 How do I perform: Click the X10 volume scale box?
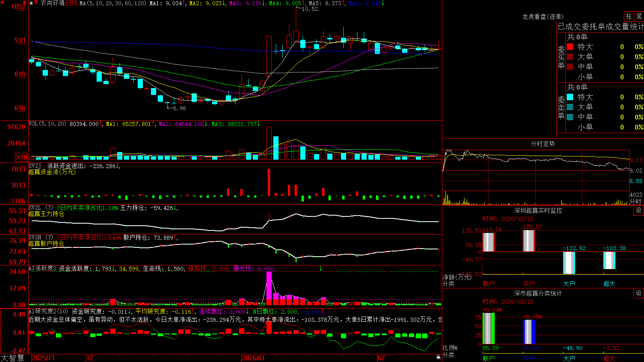pyautogui.click(x=21, y=157)
